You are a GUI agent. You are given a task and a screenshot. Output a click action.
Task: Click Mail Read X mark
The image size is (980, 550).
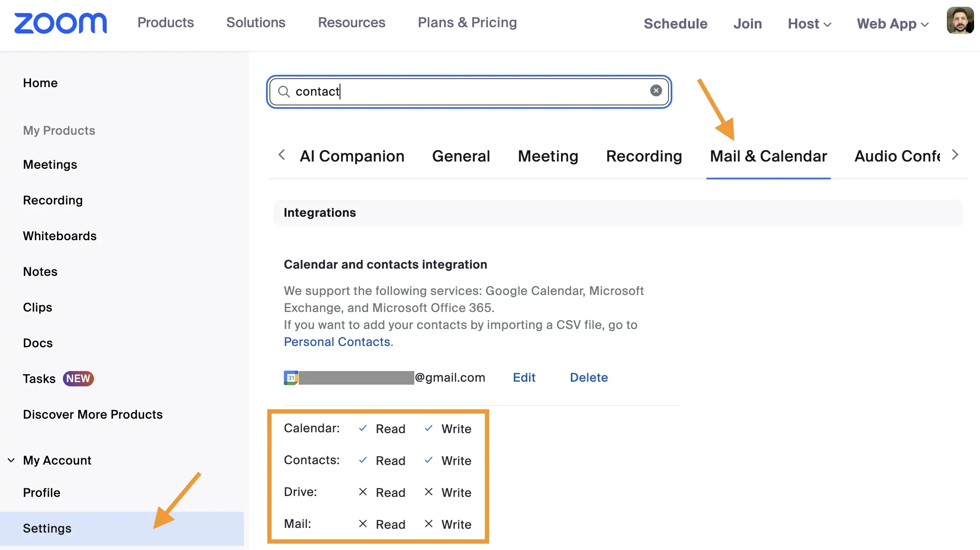point(363,524)
